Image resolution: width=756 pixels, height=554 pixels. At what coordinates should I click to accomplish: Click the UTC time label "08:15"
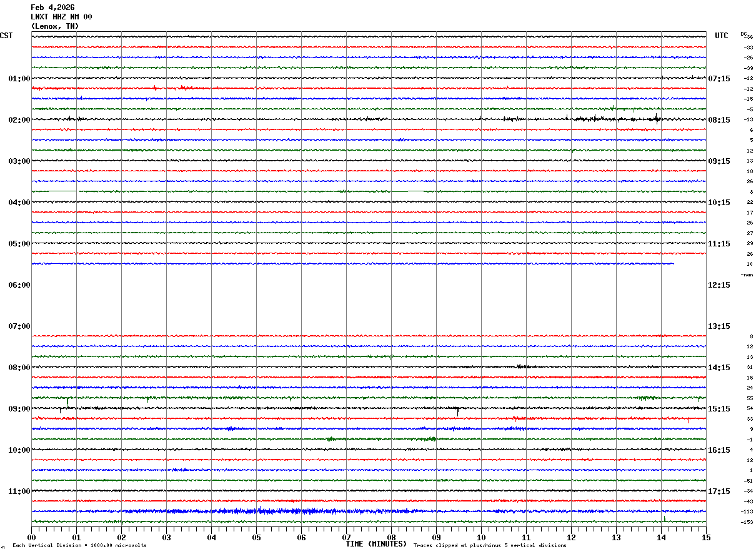point(719,120)
